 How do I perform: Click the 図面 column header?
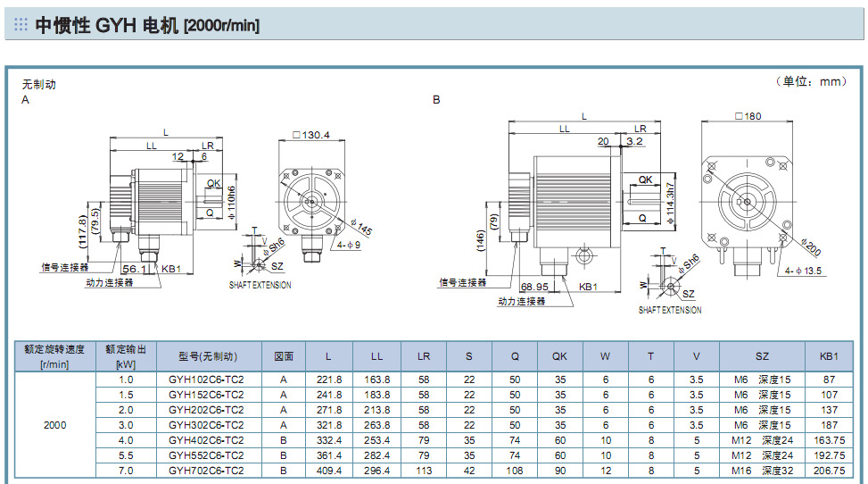(284, 356)
